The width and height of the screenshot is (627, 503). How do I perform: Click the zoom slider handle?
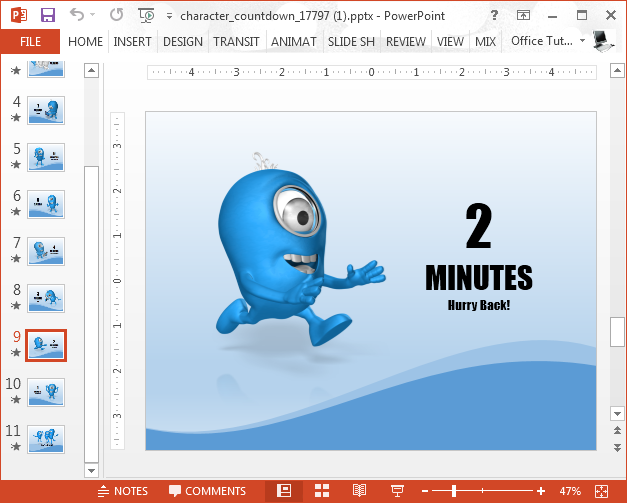click(x=454, y=491)
